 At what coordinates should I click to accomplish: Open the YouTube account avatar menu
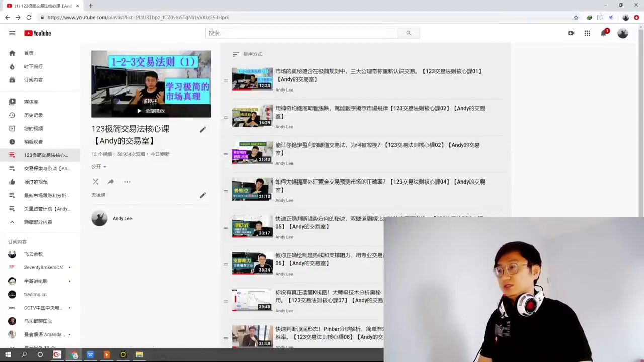point(623,33)
